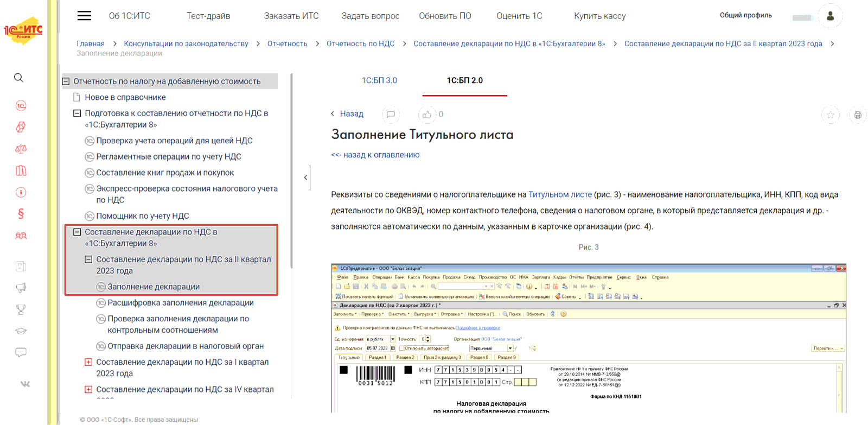Screen dimensions: 868x425
Task: Open Проверка заполнения декларации по контрольным соотношениям
Action: point(178,325)
